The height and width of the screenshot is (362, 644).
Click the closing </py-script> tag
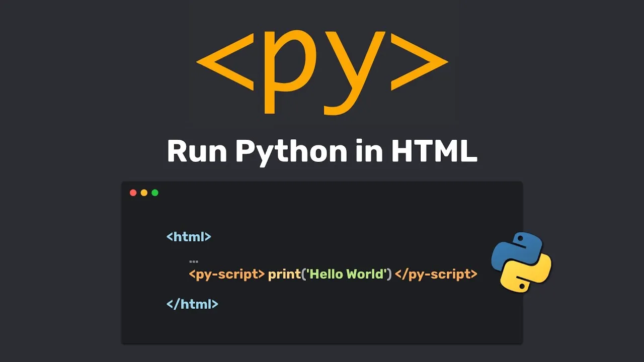click(x=436, y=275)
